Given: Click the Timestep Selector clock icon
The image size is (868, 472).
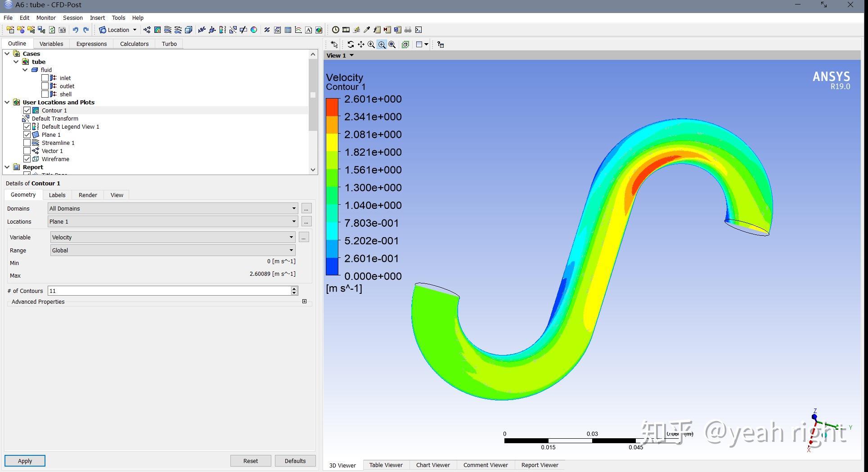Looking at the screenshot, I should (x=336, y=30).
